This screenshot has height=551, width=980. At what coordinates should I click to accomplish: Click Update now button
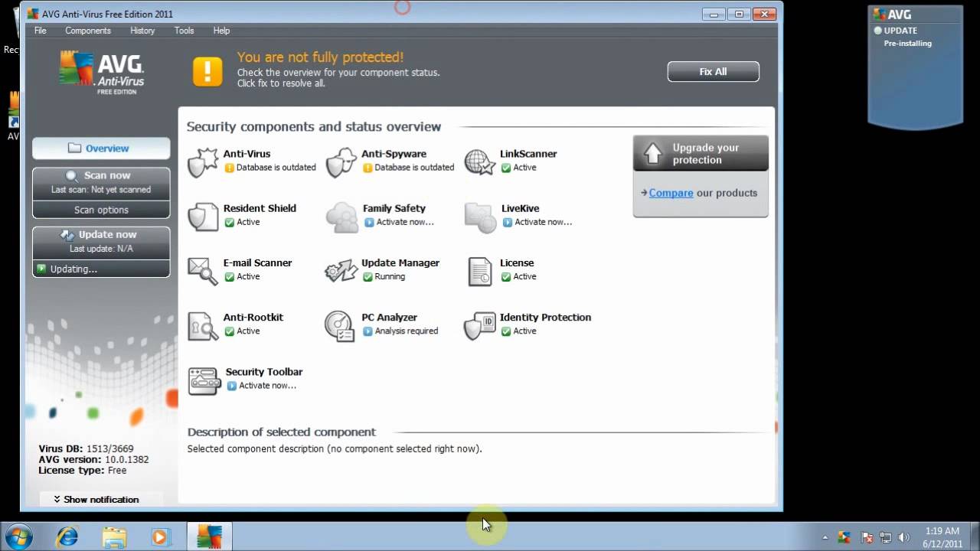click(101, 243)
